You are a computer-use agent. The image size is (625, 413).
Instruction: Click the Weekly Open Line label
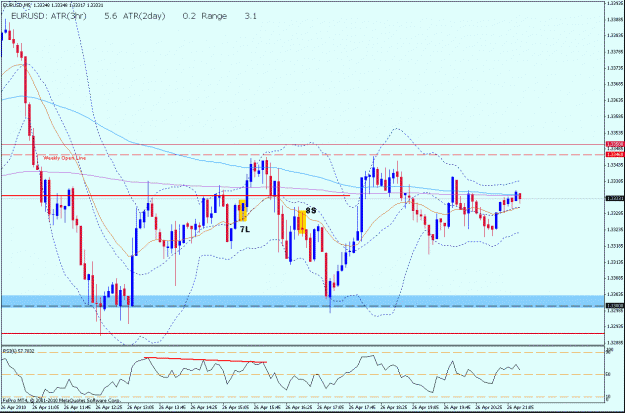[65, 158]
